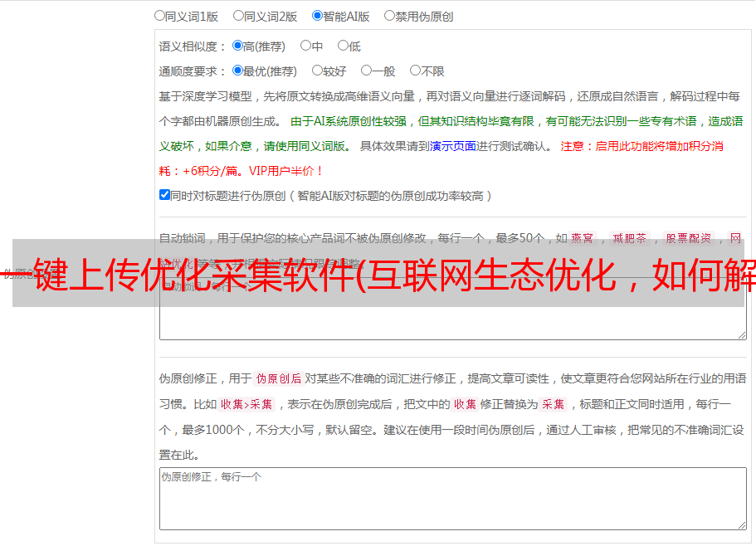756x546 pixels.
Task: Set 语义相似度 to 高(推荐)
Action: click(237, 46)
